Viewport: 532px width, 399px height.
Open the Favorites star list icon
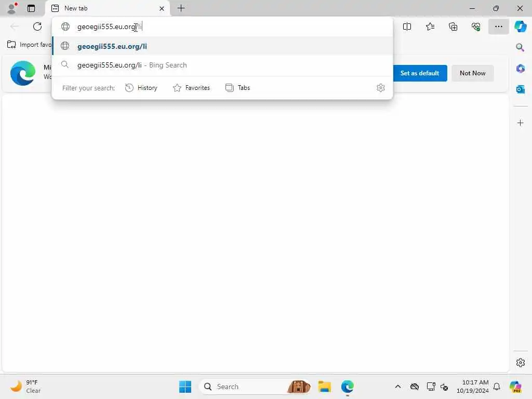(430, 26)
